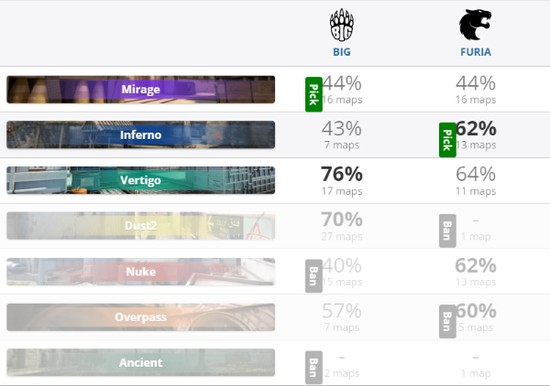Select the Nuke map banner
Image resolution: width=550 pixels, height=386 pixels.
click(141, 272)
